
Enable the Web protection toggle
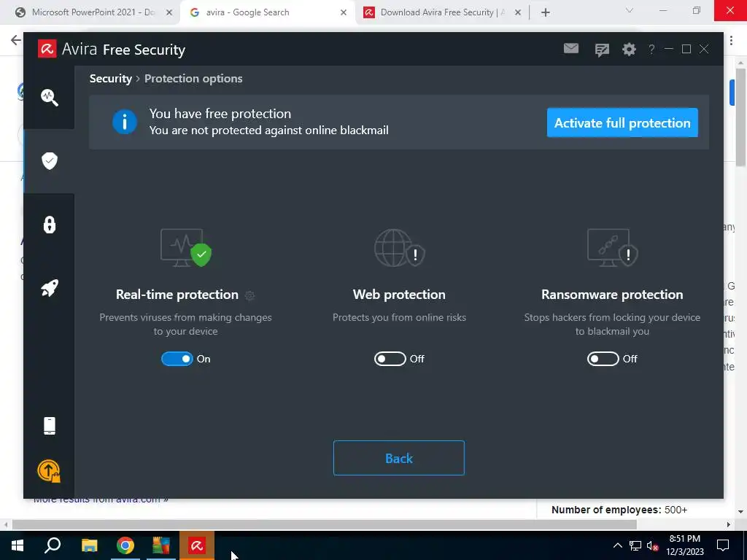[390, 359]
